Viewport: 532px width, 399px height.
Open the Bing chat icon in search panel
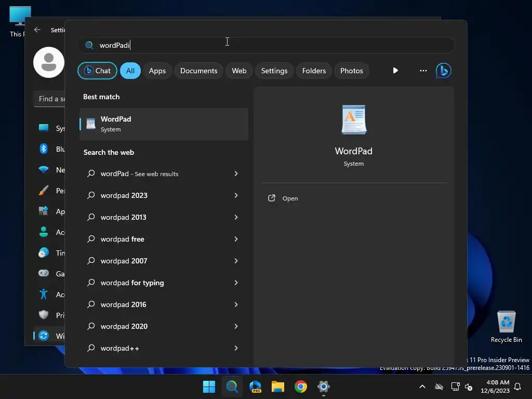click(443, 71)
